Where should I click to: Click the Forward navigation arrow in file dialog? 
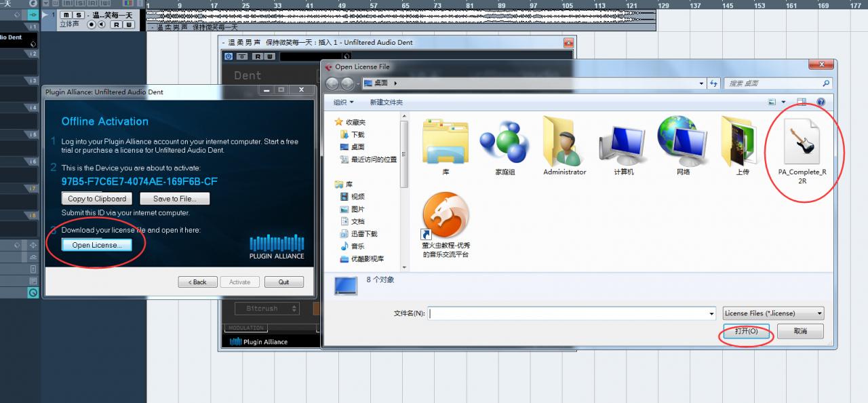347,83
